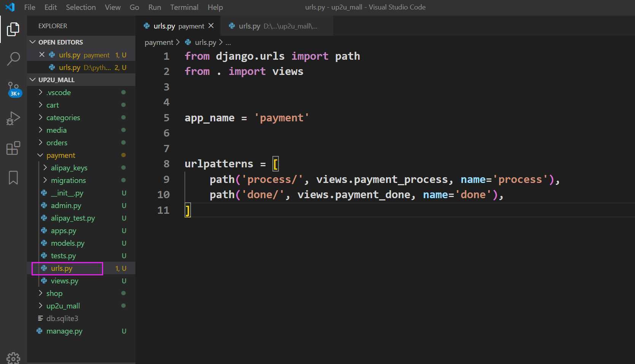Image resolution: width=635 pixels, height=364 pixels.
Task: Open the Edit menu
Action: [51, 7]
